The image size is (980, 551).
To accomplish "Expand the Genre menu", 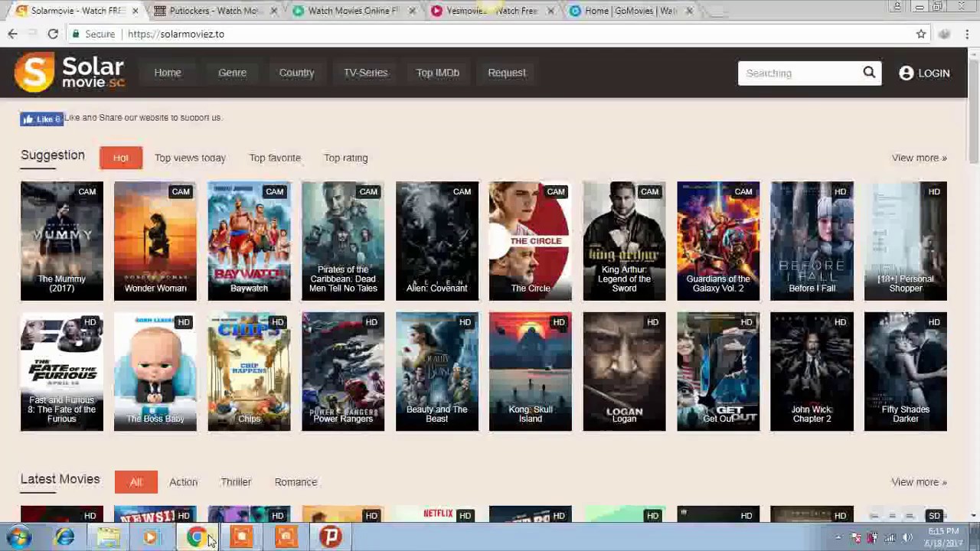I will (x=232, y=73).
